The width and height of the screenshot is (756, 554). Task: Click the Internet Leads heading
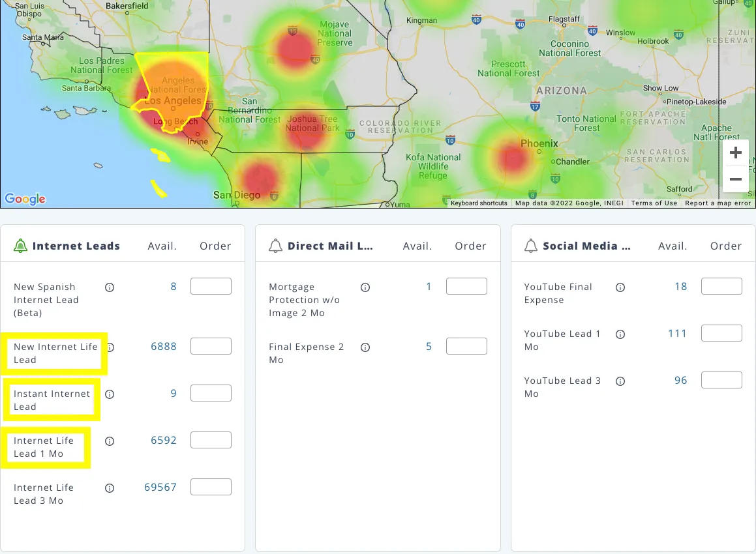pyautogui.click(x=76, y=246)
